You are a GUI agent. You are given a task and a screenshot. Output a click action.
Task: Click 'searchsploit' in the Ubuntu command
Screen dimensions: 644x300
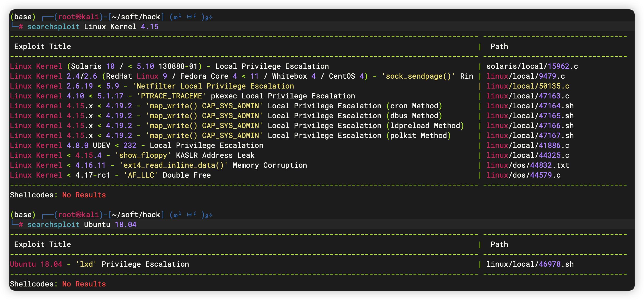click(53, 224)
